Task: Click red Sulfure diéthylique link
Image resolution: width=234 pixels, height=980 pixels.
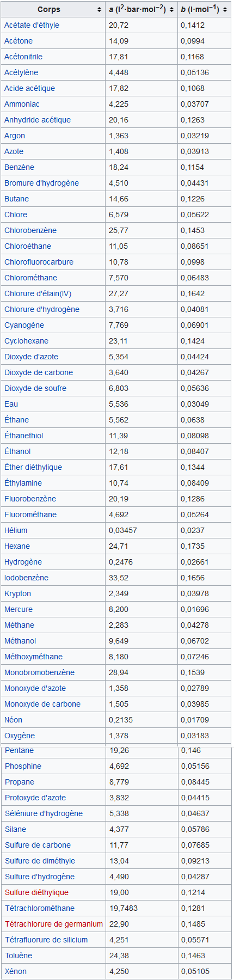Action: pos(36,892)
